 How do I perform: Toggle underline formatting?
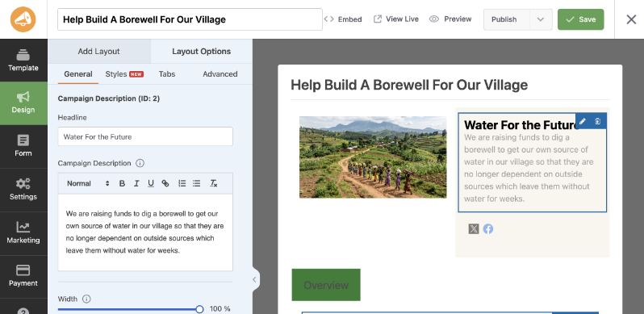pos(151,183)
